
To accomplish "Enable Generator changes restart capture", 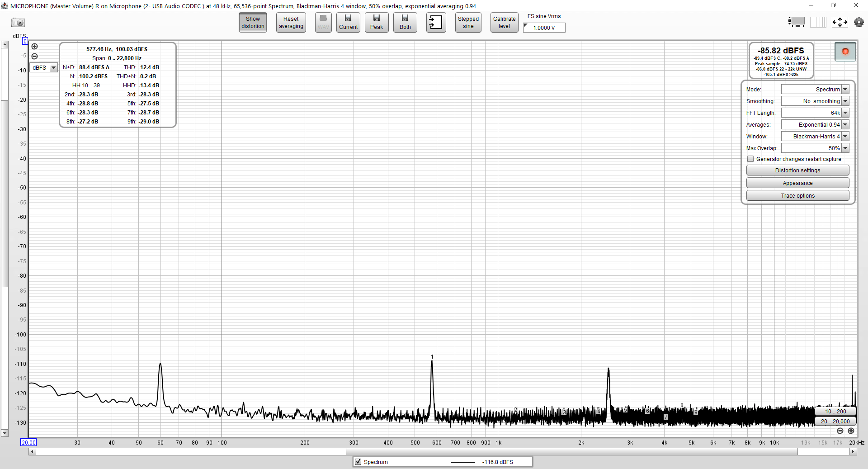I will pyautogui.click(x=750, y=159).
